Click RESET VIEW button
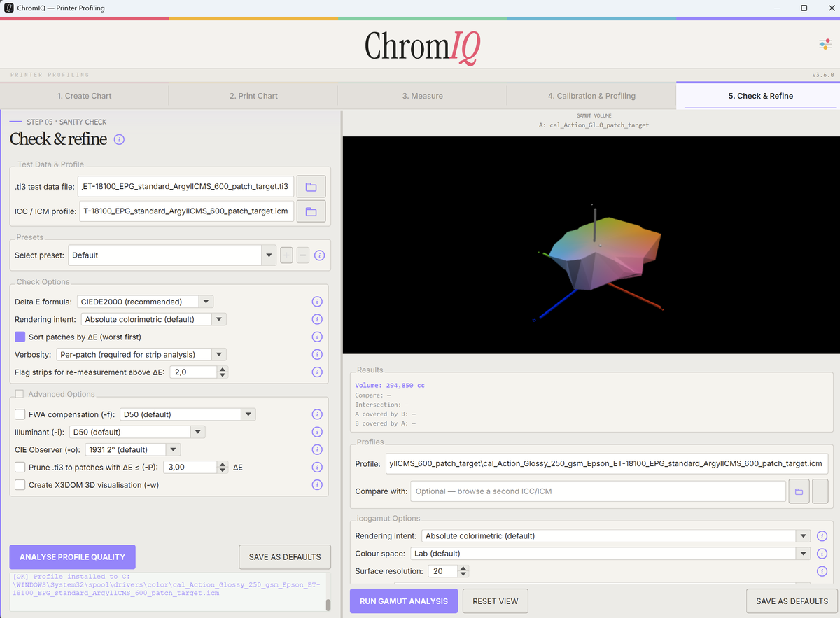This screenshot has height=618, width=840. tap(496, 601)
